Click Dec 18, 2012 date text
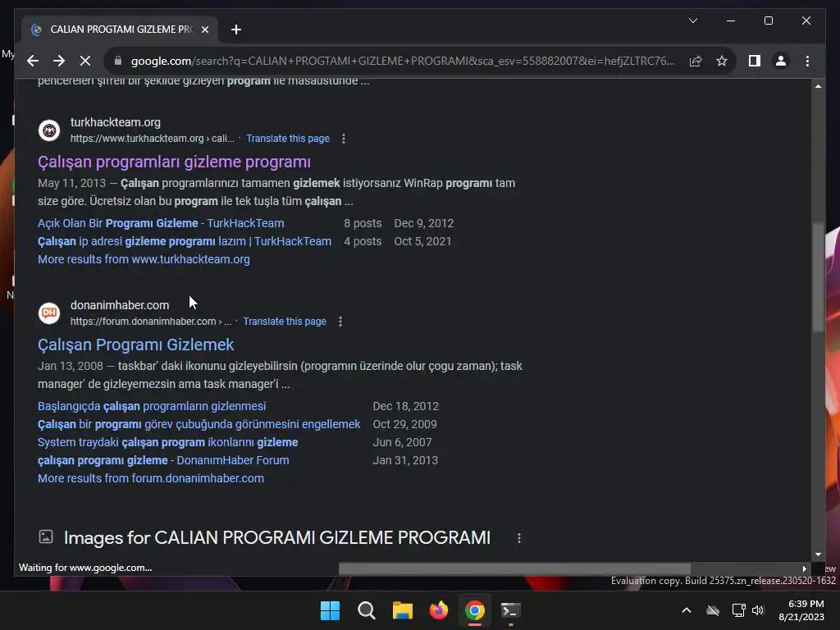 pos(405,406)
